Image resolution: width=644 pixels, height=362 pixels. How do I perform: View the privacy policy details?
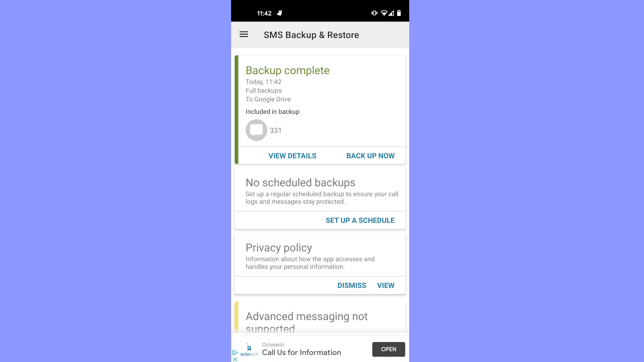coord(386,285)
